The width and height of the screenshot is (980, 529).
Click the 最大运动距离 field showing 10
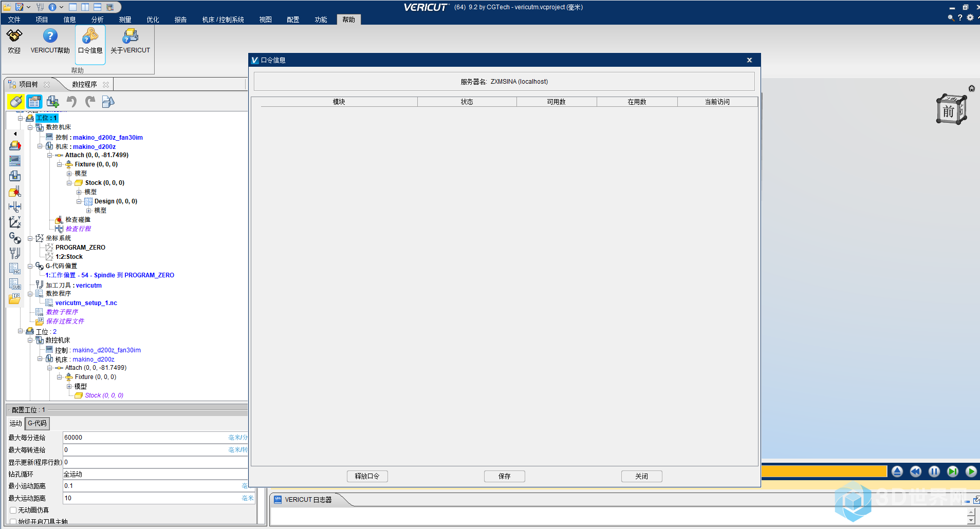pyautogui.click(x=158, y=498)
